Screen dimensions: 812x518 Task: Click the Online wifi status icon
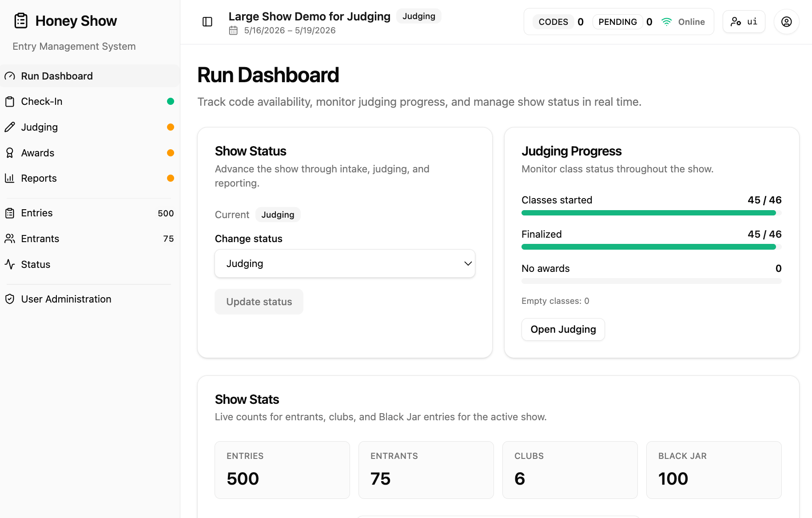point(666,22)
